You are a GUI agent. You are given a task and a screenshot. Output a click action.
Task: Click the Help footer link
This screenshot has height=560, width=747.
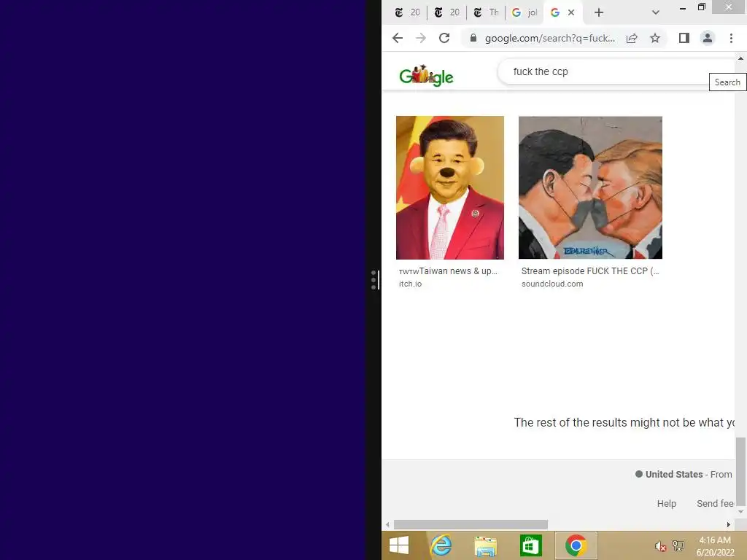tap(667, 503)
